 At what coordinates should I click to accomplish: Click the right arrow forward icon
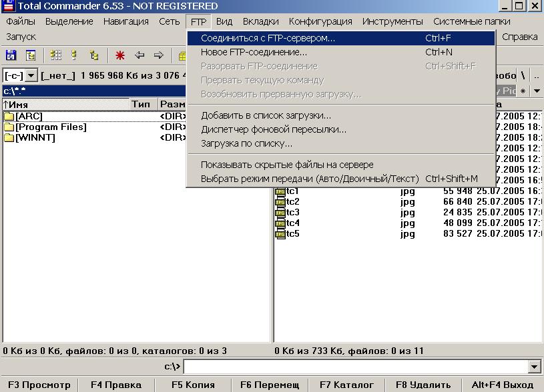pyautogui.click(x=159, y=55)
